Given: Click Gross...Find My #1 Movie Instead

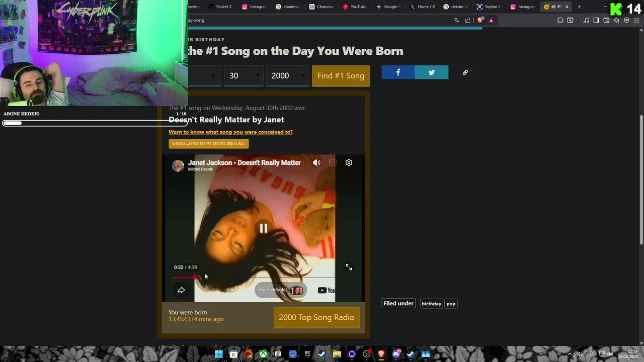Looking at the screenshot, I should pos(208,143).
